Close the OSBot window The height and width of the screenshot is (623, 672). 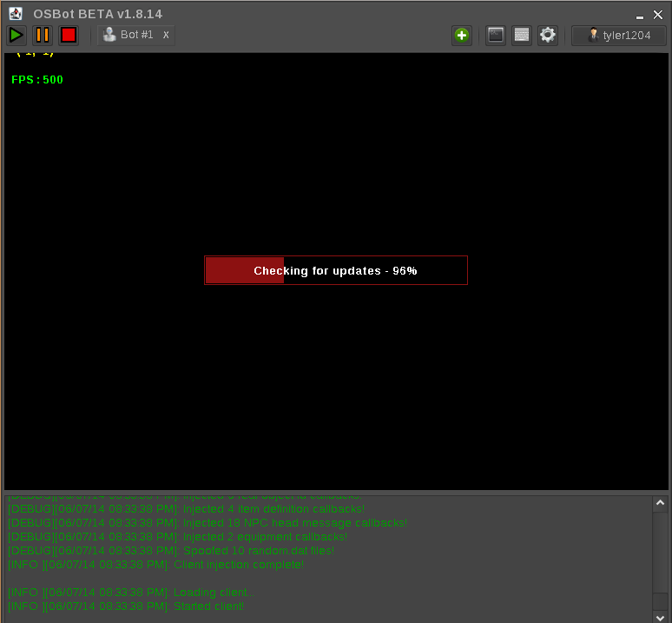click(658, 15)
